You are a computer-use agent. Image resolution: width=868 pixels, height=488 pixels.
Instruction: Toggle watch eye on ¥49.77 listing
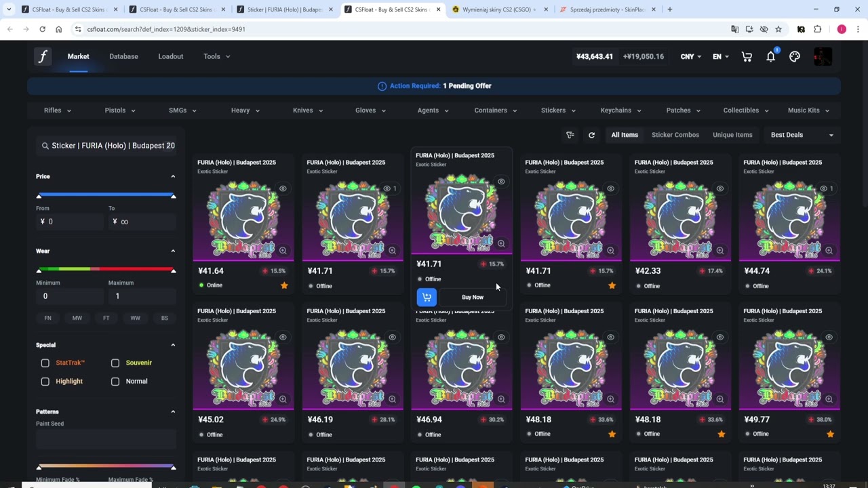click(829, 337)
